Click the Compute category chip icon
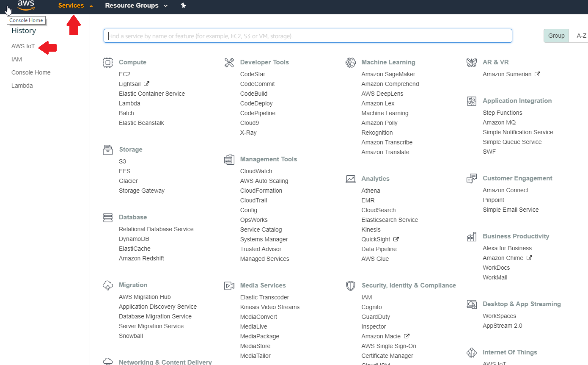Image resolution: width=588 pixels, height=365 pixels. point(108,63)
